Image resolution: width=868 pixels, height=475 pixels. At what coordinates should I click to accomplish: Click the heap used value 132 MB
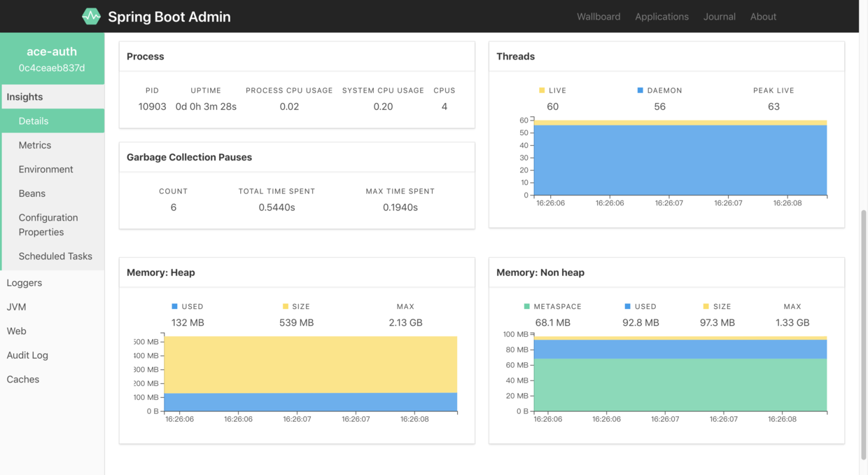188,322
